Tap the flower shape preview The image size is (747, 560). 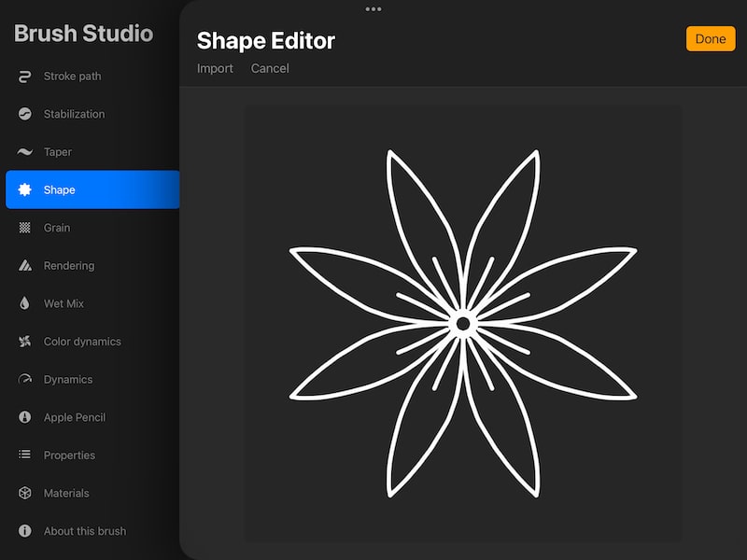click(x=462, y=322)
